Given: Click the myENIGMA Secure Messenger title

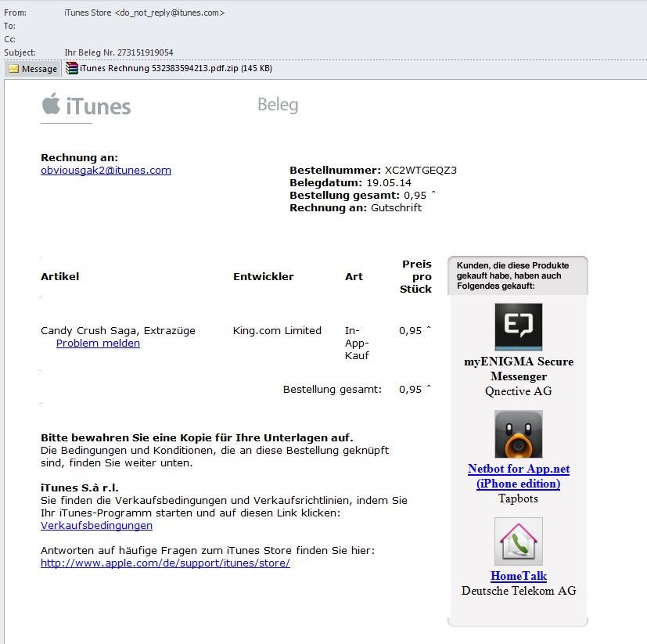Looking at the screenshot, I should coord(518,369).
